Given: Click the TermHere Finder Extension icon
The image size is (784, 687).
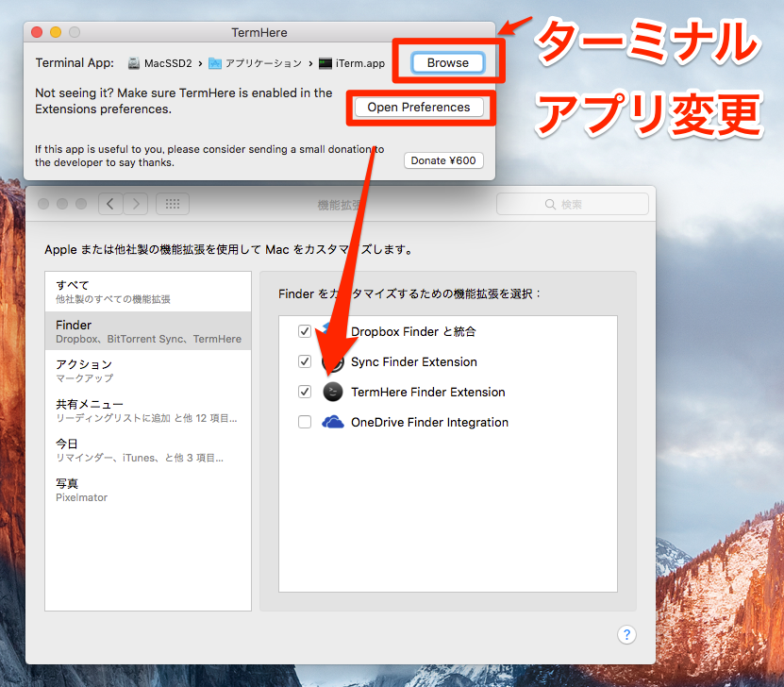Looking at the screenshot, I should coord(332,392).
